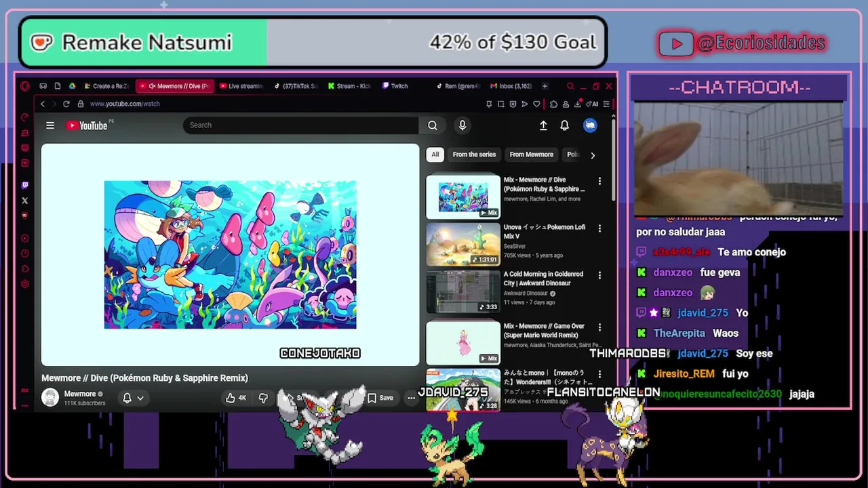Go back with browser back arrow
Screen dimensions: 868x488
[x=43, y=104]
